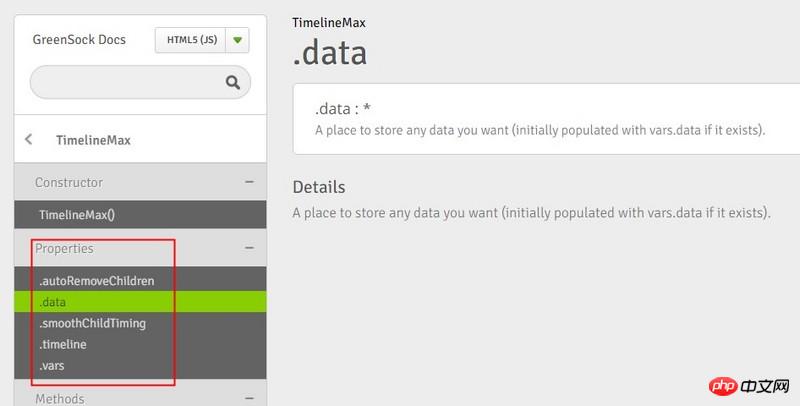
Task: Click the Properties section heading
Action: [64, 248]
